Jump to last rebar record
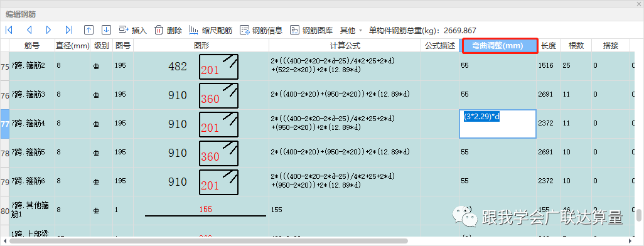The image size is (644, 246). pos(69,30)
